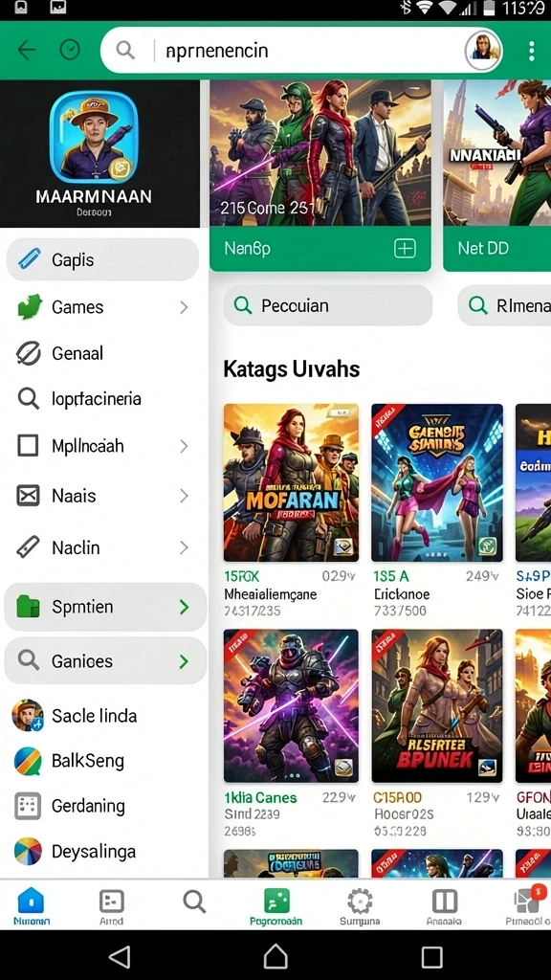The height and width of the screenshot is (980, 551).
Task: Open the BPUNEK game cover
Action: coord(437,705)
